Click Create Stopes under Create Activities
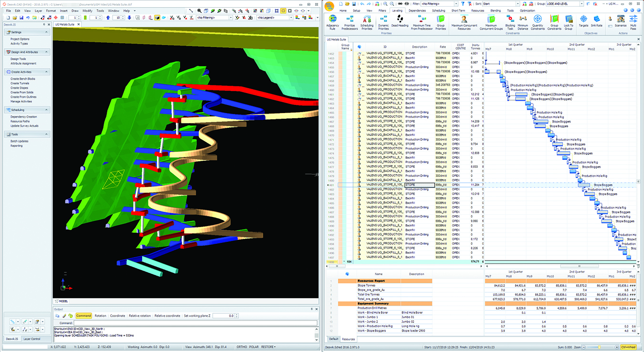This screenshot has height=352, width=644. click(19, 88)
